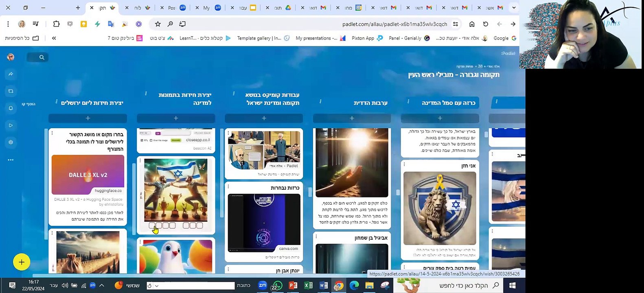This screenshot has height=293, width=644.
Task: Open options menu for ערבות הדדית section
Action: (321, 101)
